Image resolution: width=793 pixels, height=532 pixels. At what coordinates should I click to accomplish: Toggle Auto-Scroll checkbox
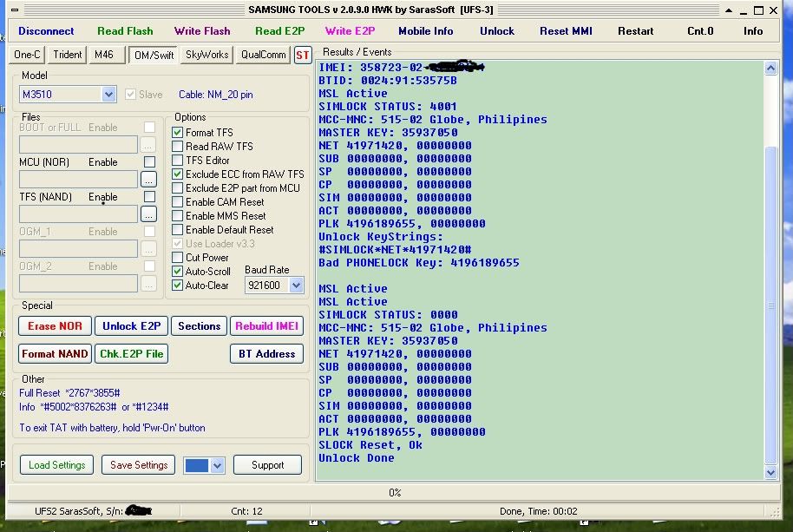pos(178,272)
